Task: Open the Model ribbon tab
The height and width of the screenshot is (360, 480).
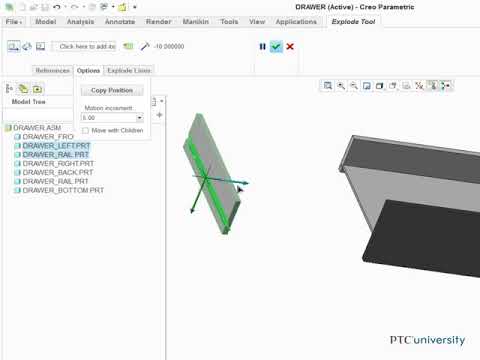Action: 46,22
